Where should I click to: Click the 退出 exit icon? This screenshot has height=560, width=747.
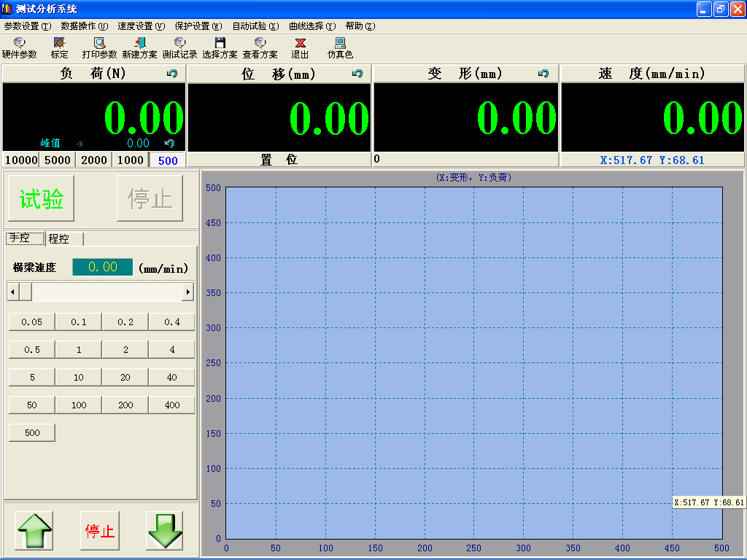(x=300, y=48)
